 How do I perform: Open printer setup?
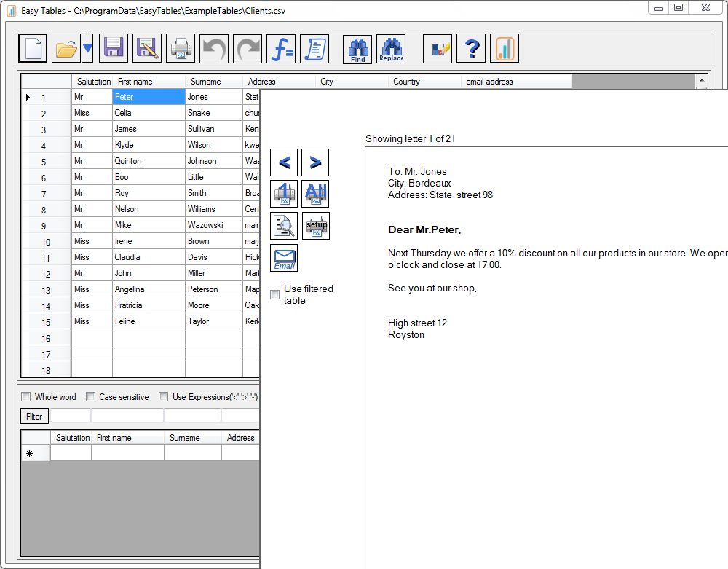tap(315, 226)
